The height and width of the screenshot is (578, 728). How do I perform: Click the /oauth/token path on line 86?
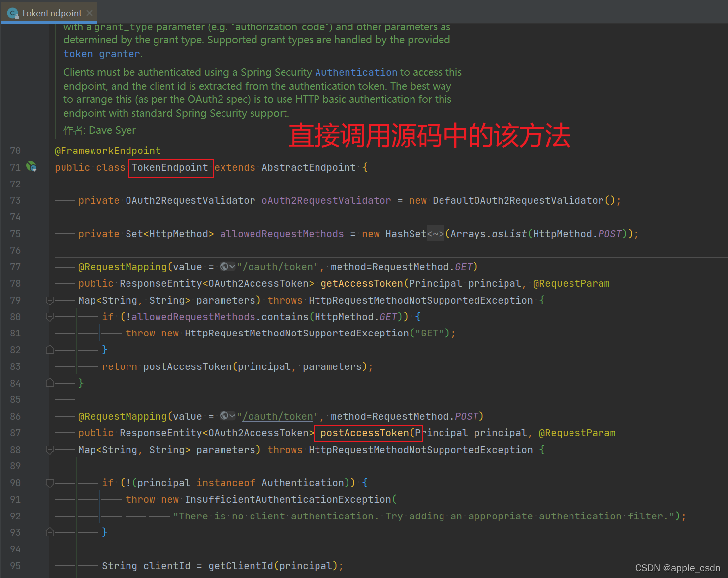click(x=278, y=416)
